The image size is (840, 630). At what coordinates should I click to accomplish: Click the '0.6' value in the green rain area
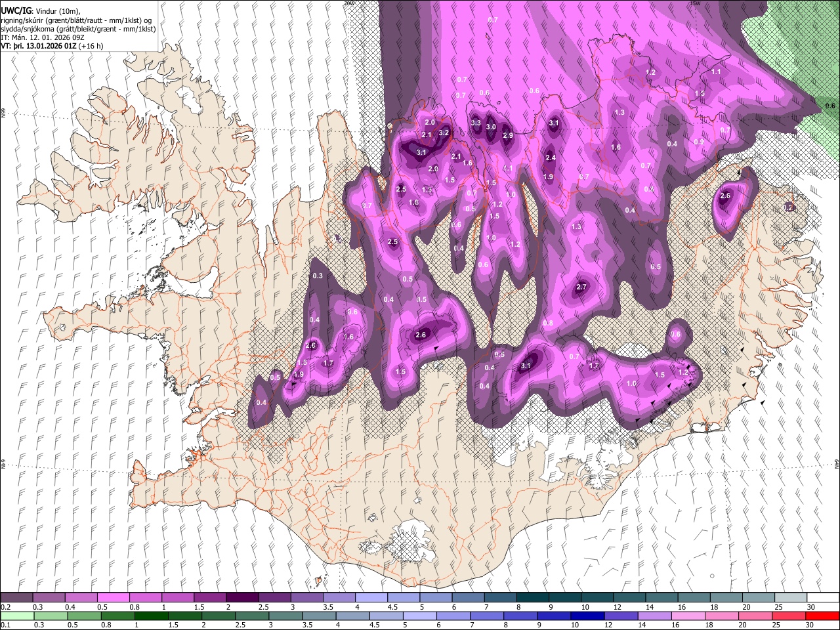coord(829,106)
